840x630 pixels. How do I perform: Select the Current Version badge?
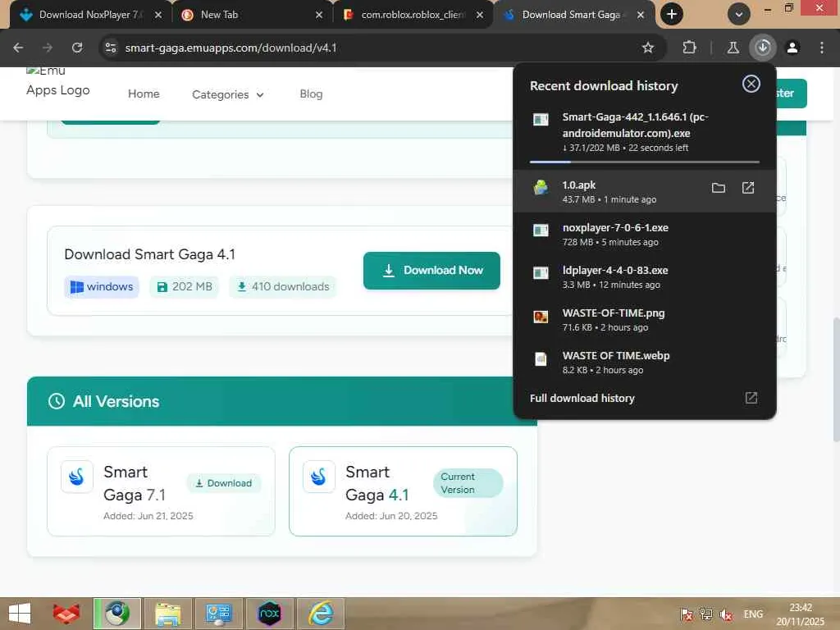click(468, 483)
